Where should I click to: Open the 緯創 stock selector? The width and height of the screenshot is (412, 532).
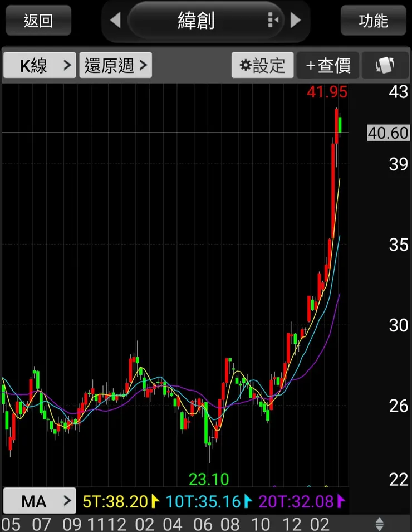[205, 21]
